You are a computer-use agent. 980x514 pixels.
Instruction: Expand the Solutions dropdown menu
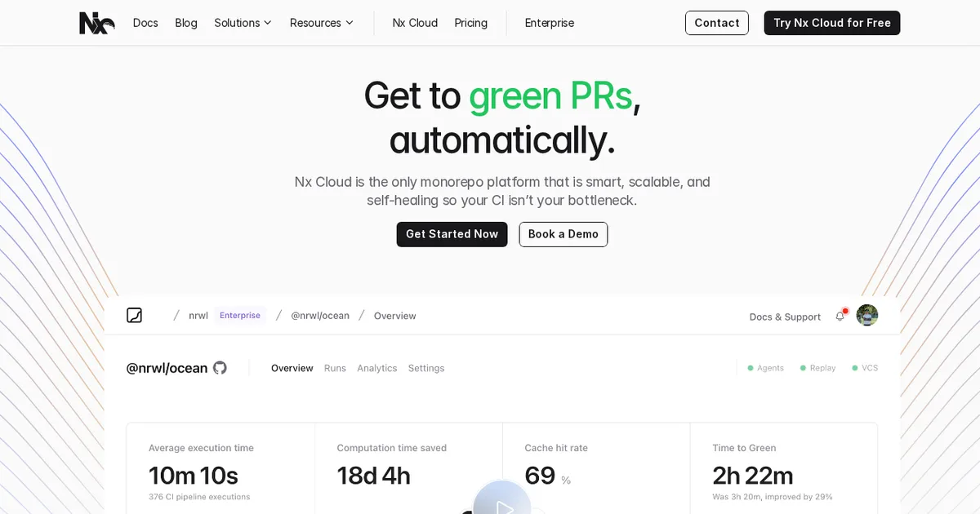coord(243,23)
